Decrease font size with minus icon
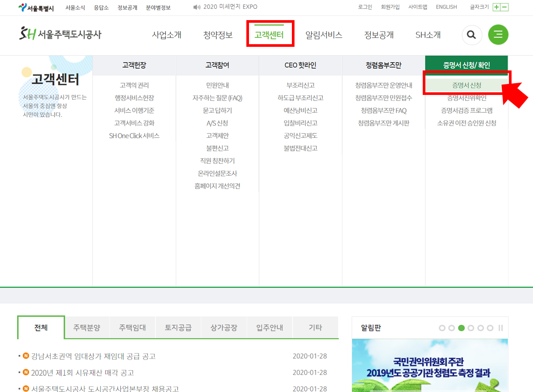The height and width of the screenshot is (392, 533). tap(505, 7)
